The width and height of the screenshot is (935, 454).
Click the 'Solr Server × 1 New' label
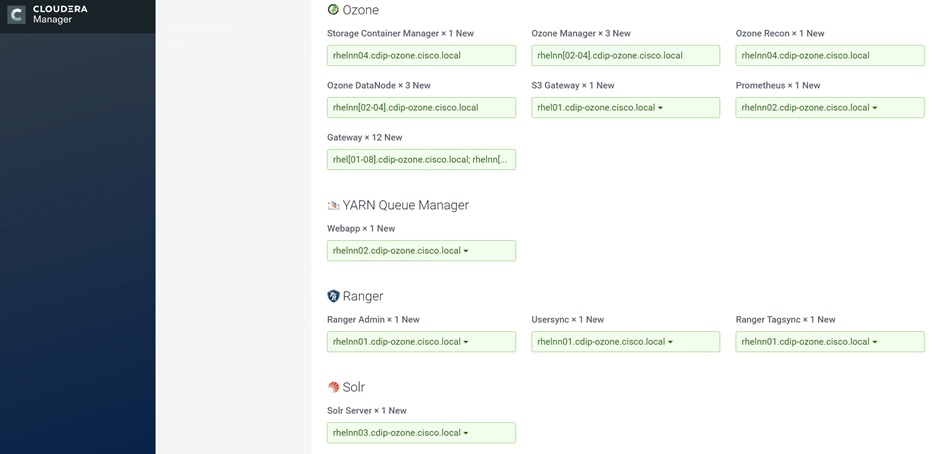point(367,410)
